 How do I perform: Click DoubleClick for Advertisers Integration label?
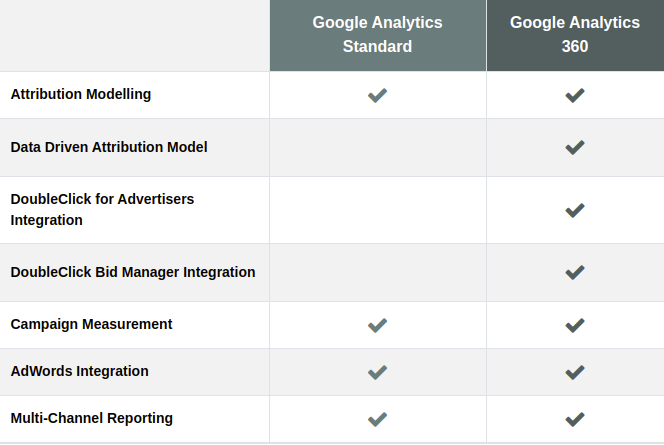(x=102, y=209)
